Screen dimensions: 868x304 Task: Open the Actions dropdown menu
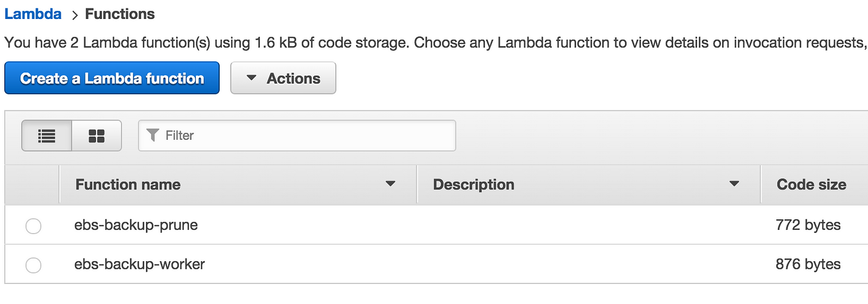click(x=283, y=78)
